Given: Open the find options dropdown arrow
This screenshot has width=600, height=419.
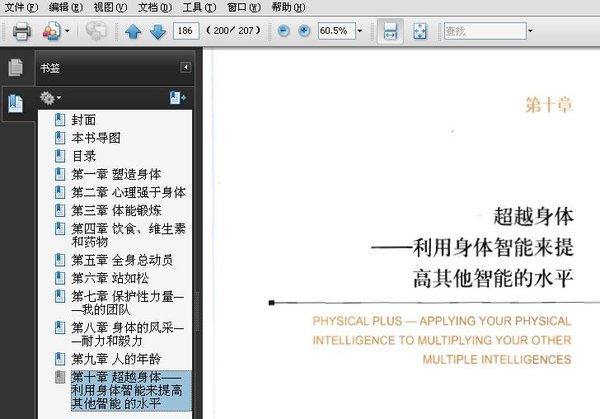Looking at the screenshot, I should click(x=530, y=31).
